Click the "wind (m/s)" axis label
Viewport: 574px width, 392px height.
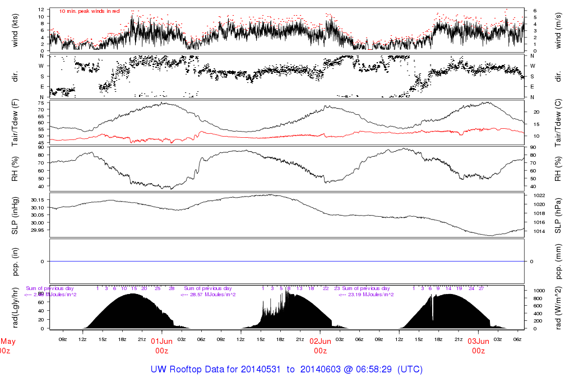point(558,31)
